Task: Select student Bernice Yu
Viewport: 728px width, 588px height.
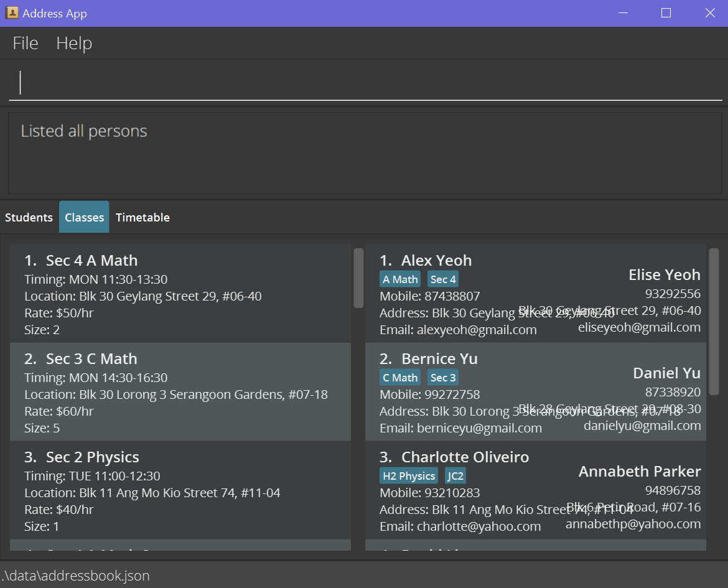Action: [x=535, y=392]
